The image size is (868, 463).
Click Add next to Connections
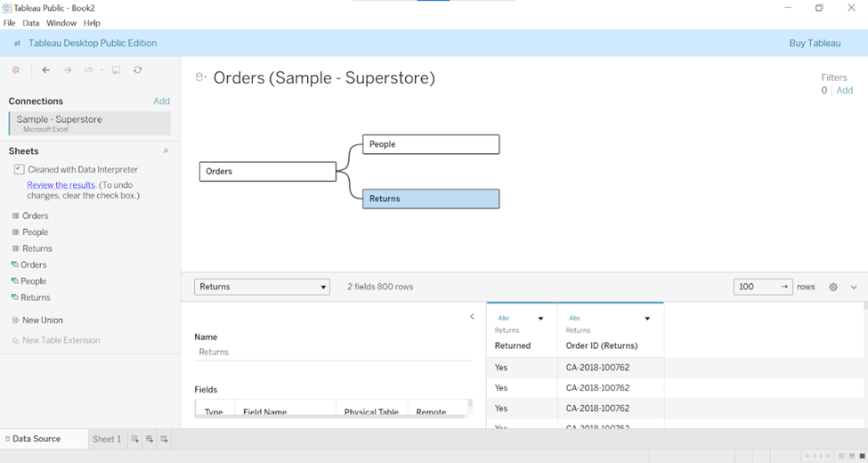click(x=162, y=101)
